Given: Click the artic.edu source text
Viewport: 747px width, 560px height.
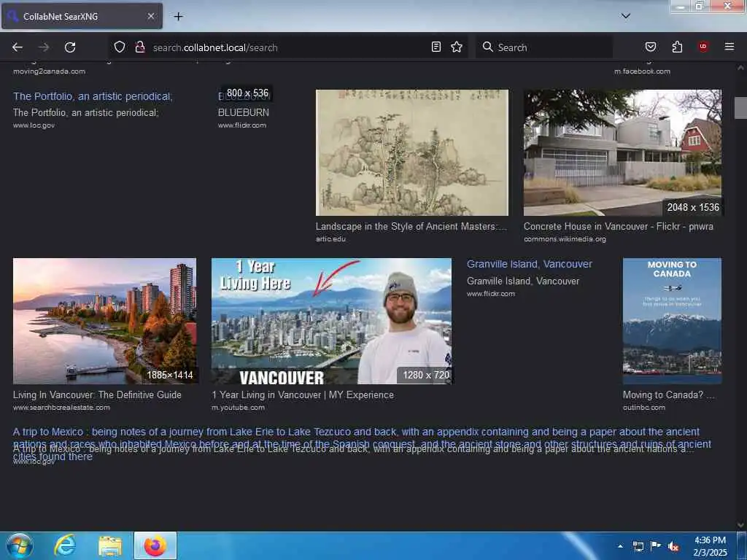Looking at the screenshot, I should 330,239.
